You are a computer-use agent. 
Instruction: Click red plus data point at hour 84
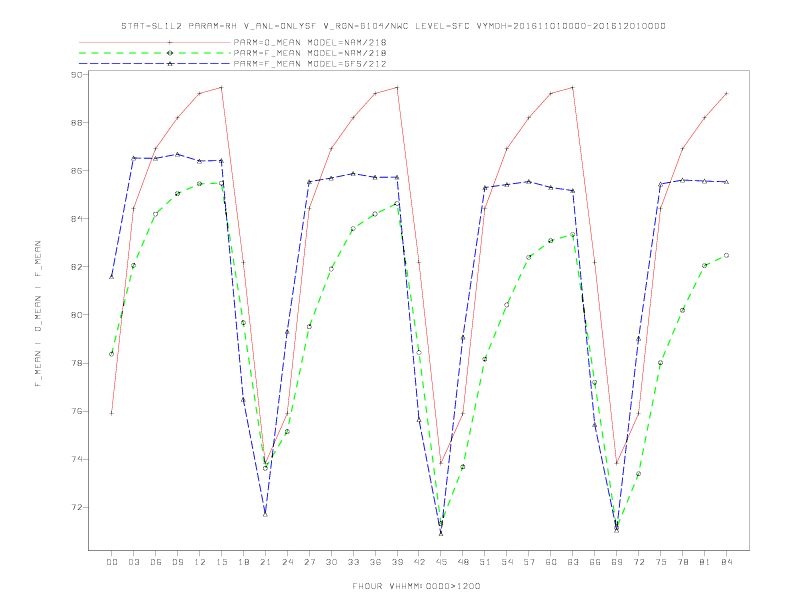tap(727, 93)
